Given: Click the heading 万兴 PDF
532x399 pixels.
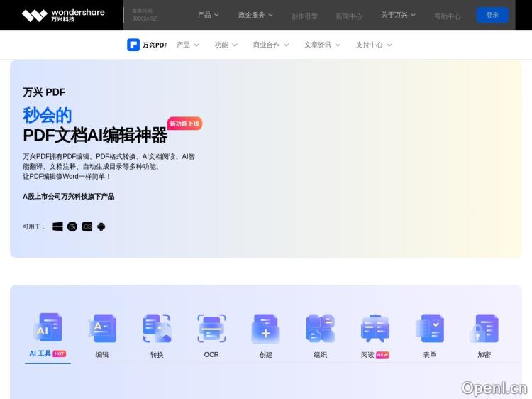Looking at the screenshot, I should click(x=44, y=92).
